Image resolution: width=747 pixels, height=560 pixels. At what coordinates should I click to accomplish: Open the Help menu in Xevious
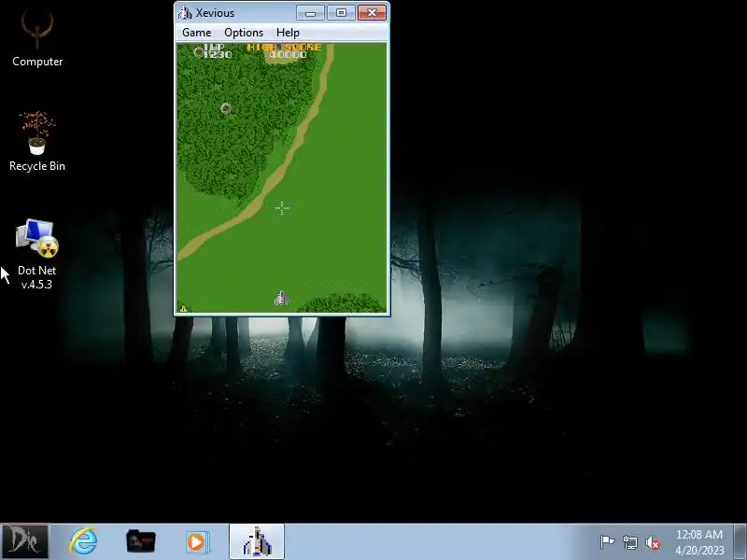(288, 33)
